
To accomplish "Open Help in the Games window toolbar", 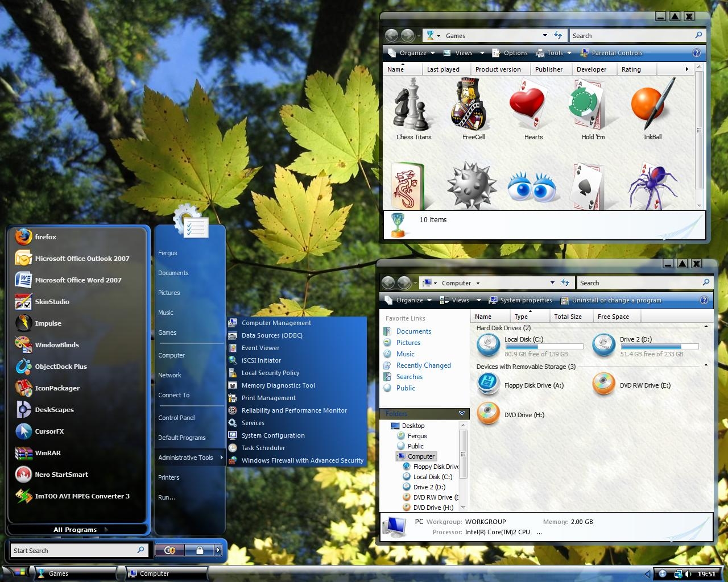I will coord(696,53).
